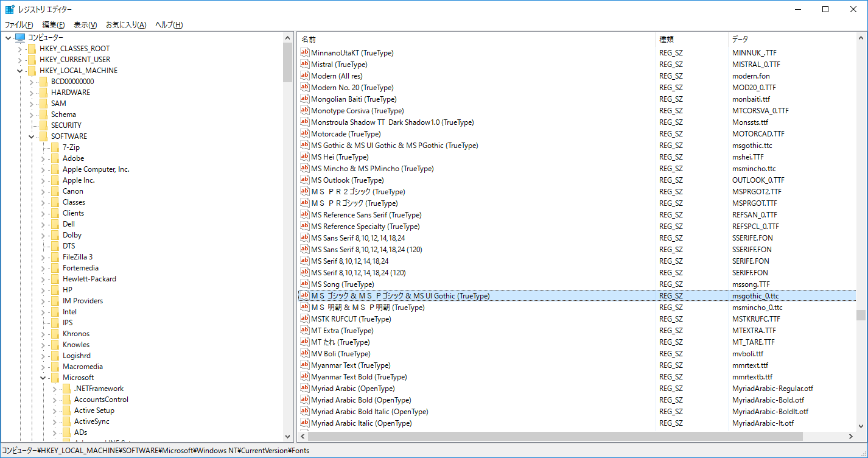Screen dimensions: 868x458
Task: Open the ヘルプ(H) menu
Action: pyautogui.click(x=169, y=25)
